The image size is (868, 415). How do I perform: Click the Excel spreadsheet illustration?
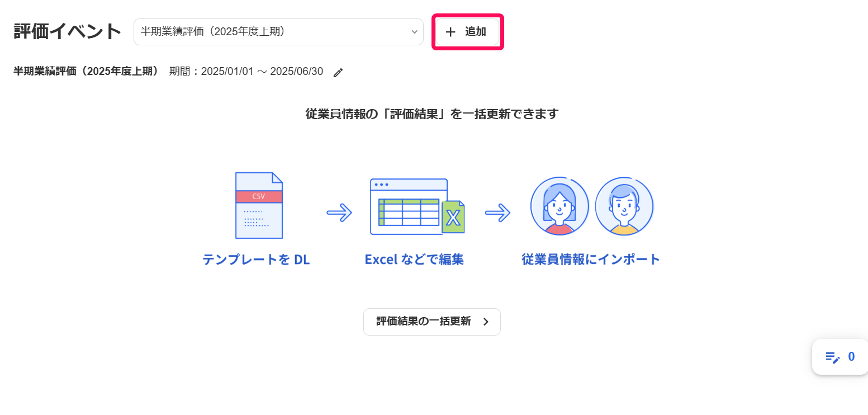point(417,206)
